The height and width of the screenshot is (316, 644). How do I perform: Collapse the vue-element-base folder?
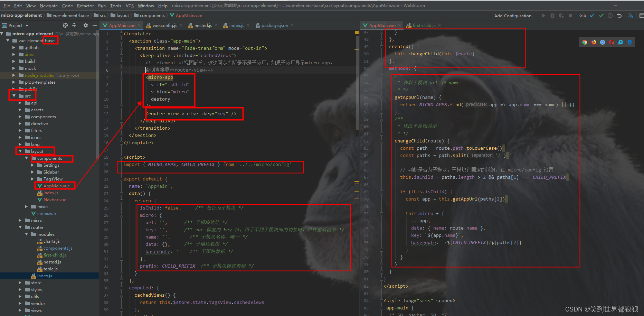pyautogui.click(x=8, y=40)
